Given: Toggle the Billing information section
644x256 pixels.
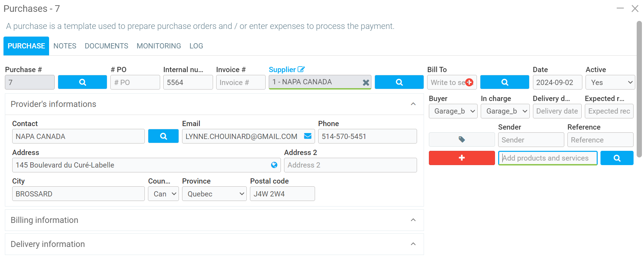Looking at the screenshot, I should coord(413,220).
